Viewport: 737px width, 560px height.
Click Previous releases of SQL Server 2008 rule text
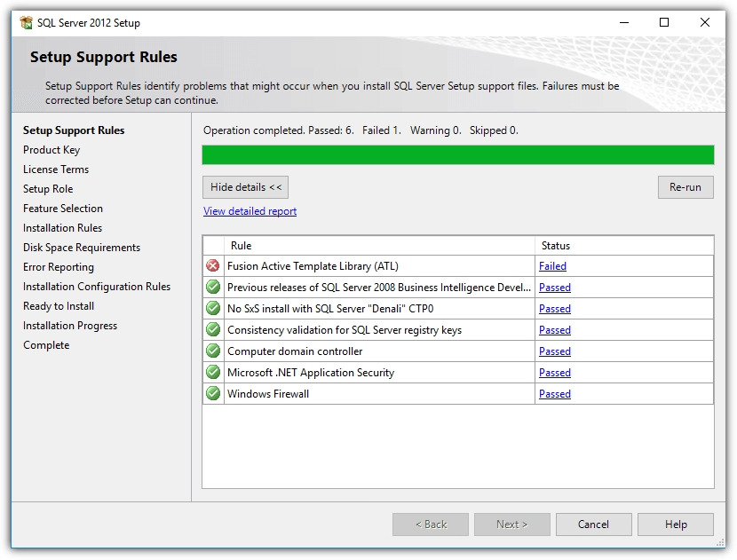coord(379,287)
